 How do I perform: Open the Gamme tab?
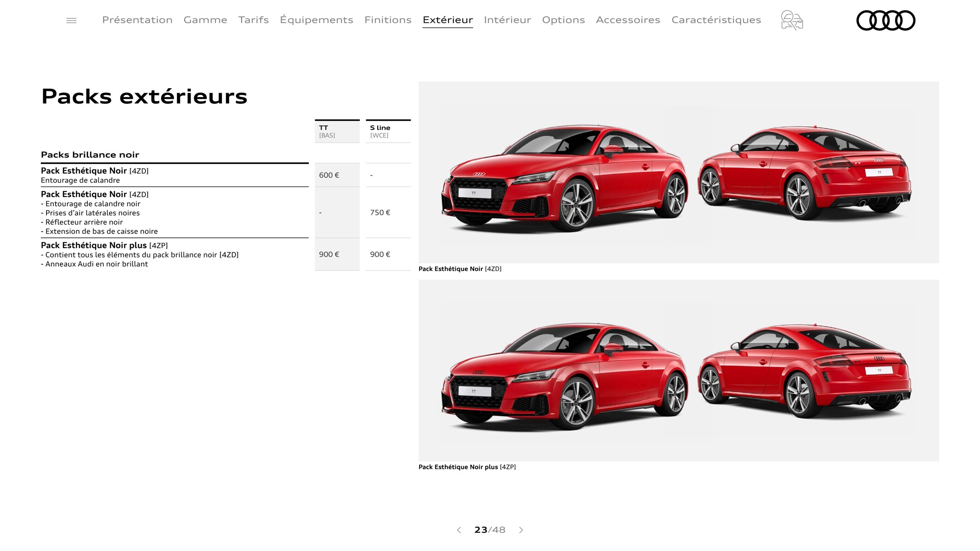205,20
